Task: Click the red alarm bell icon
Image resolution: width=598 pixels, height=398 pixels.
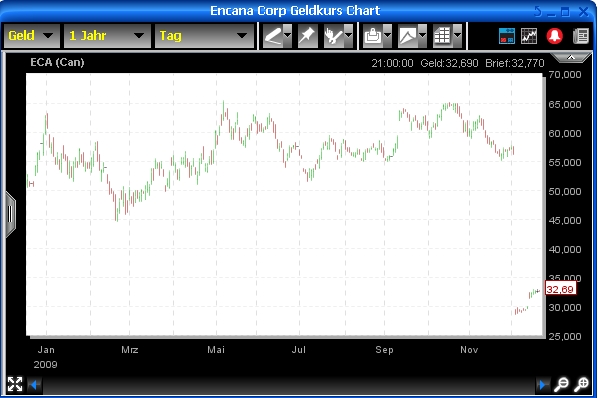Action: 555,36
